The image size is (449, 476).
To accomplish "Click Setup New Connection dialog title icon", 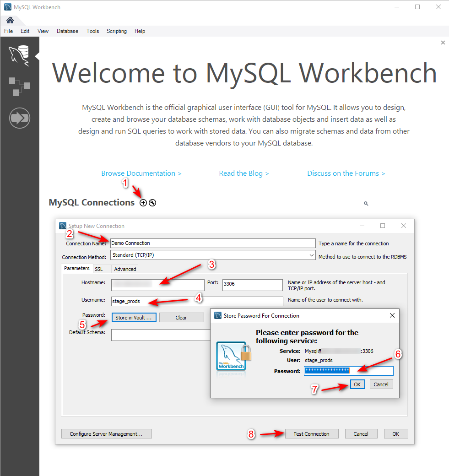I will click(63, 226).
